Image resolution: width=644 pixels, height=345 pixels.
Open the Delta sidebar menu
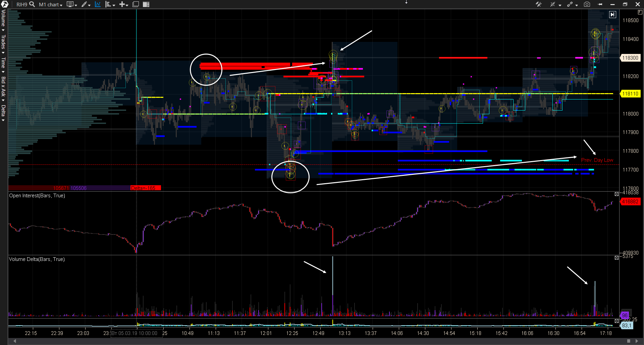(x=3, y=113)
